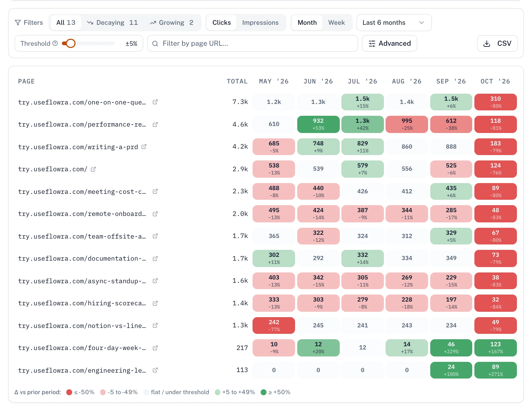The width and height of the screenshot is (532, 406).
Task: Click the TOTAL column header
Action: (237, 81)
